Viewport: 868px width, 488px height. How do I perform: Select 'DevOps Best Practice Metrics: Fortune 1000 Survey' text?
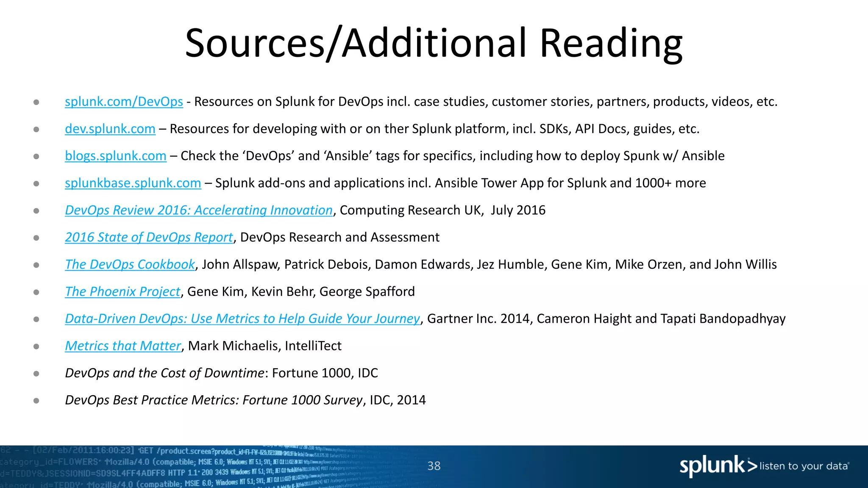(214, 400)
